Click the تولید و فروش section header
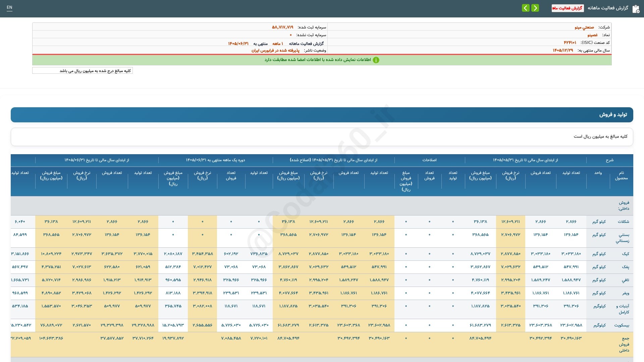This screenshot has width=644, height=362. click(322, 115)
